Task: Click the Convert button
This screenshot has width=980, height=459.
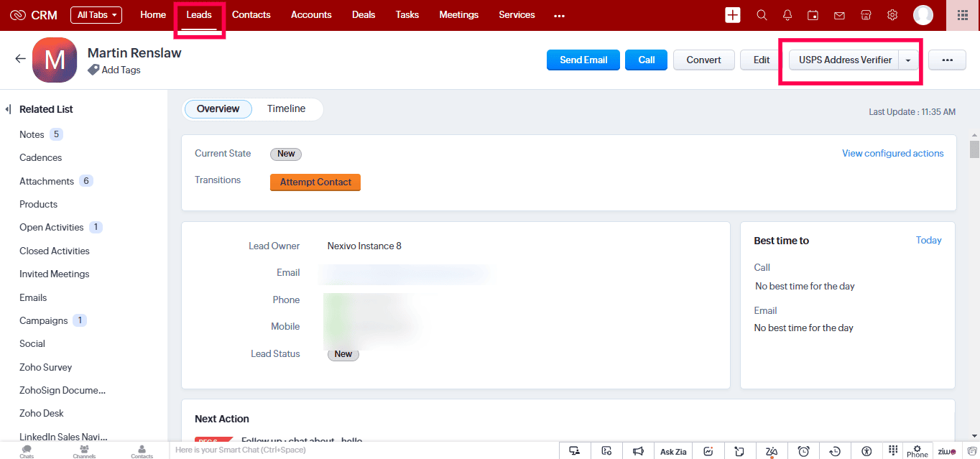Action: click(704, 60)
